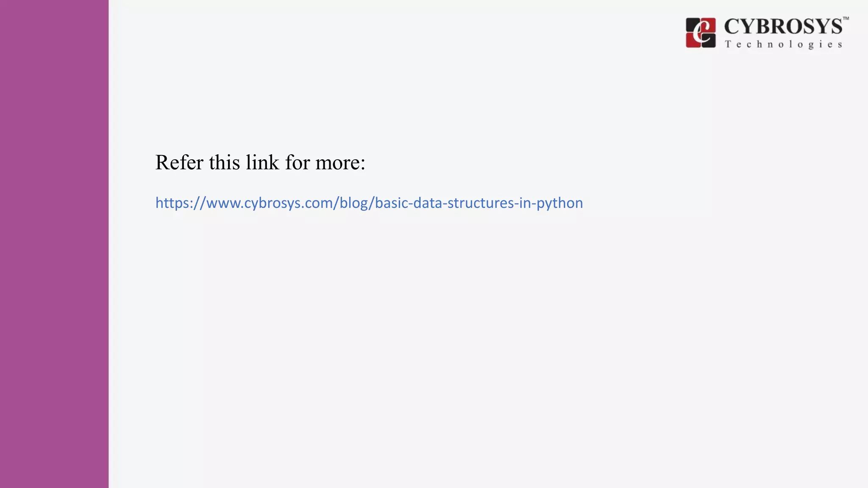Click 'www.cybrosys.com' in the blue hyperlink
This screenshot has width=868, height=488.
click(270, 204)
